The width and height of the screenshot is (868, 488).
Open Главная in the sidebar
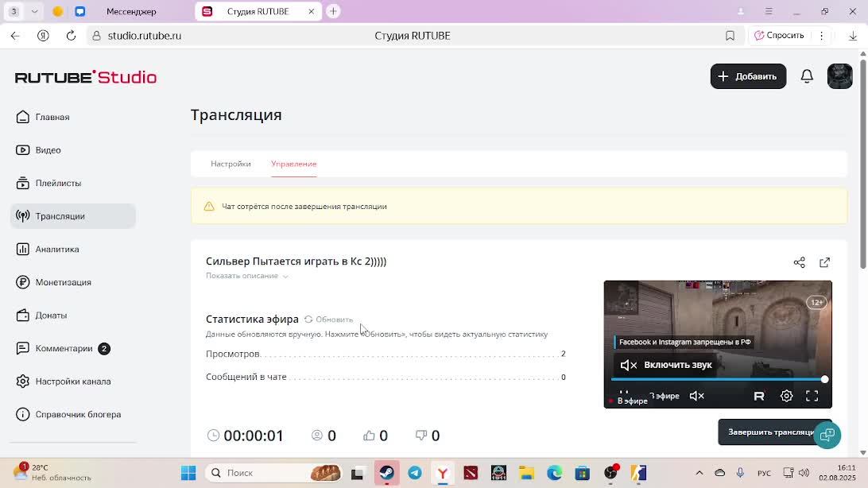tap(52, 117)
